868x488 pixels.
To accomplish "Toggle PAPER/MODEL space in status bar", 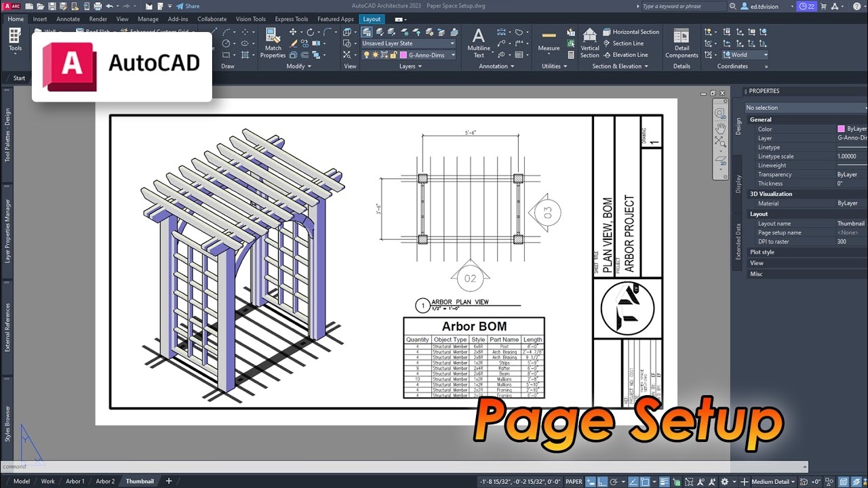I will click(x=574, y=481).
